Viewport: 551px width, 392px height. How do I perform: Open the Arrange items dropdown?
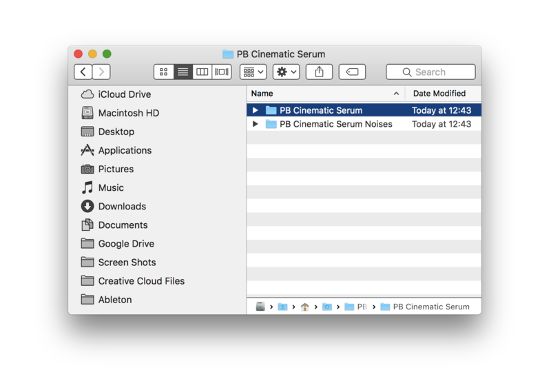(x=253, y=72)
